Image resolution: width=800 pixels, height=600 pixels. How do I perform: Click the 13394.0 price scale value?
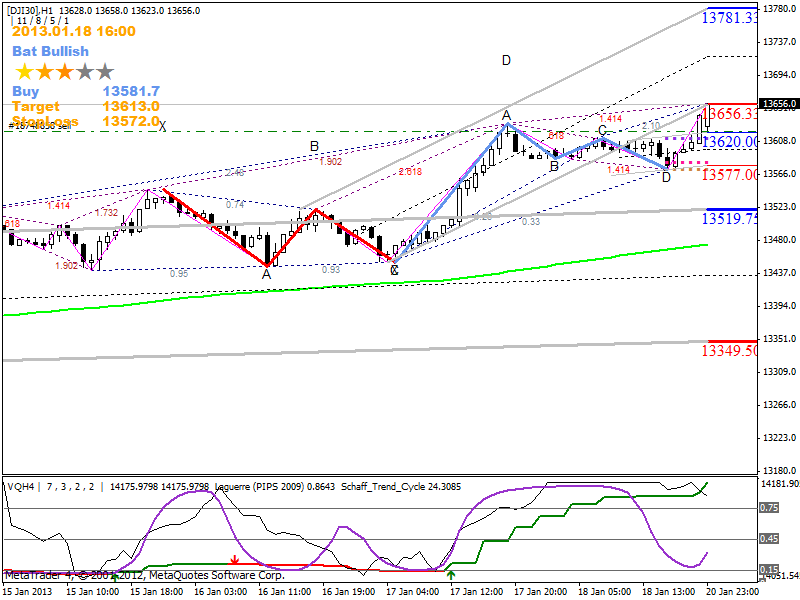(x=779, y=306)
